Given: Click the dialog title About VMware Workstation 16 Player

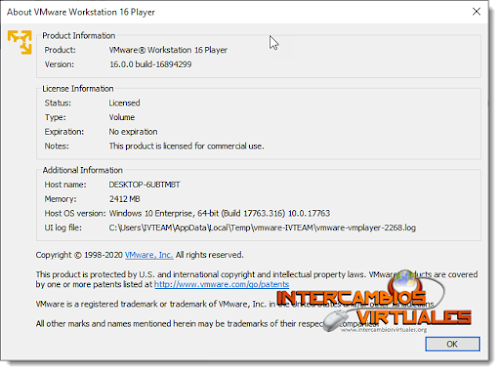Looking at the screenshot, I should [x=81, y=12].
